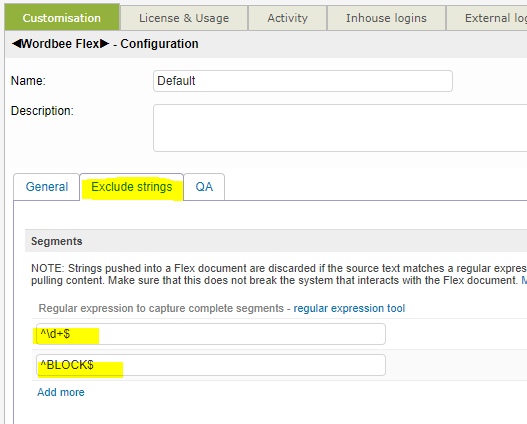Viewport: 527px width, 424px height.
Task: Open the partially visible External logins tab
Action: click(487, 18)
